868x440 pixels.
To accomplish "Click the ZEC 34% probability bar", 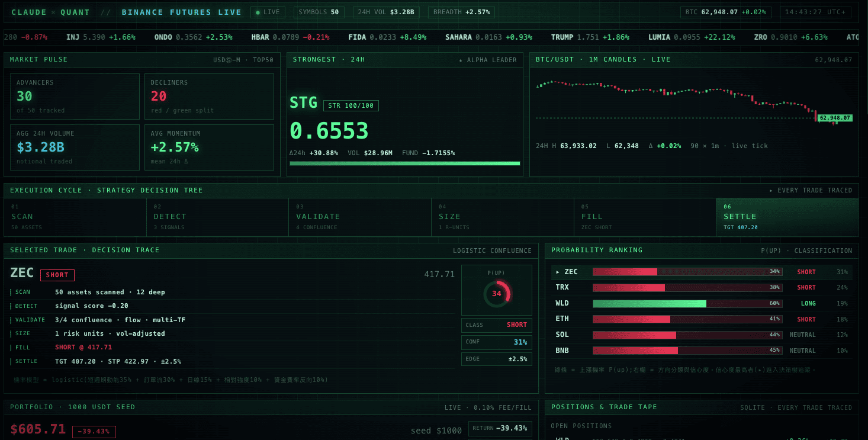I will 687,272.
